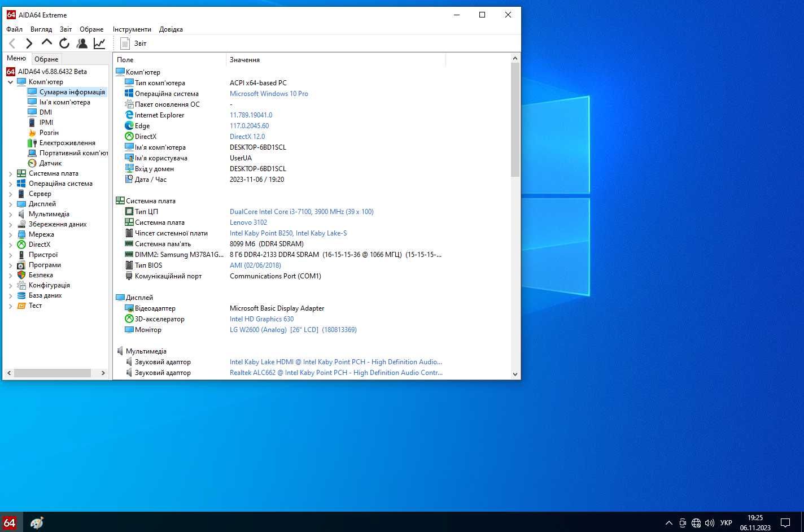Click the scroll down arrow in report pane
Image resolution: width=804 pixels, height=532 pixels.
(x=515, y=374)
